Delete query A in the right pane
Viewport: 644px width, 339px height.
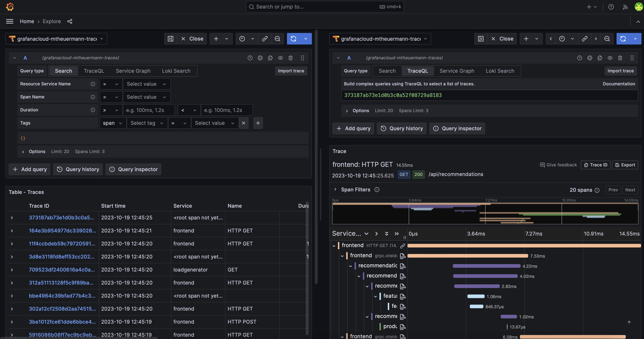click(x=620, y=58)
